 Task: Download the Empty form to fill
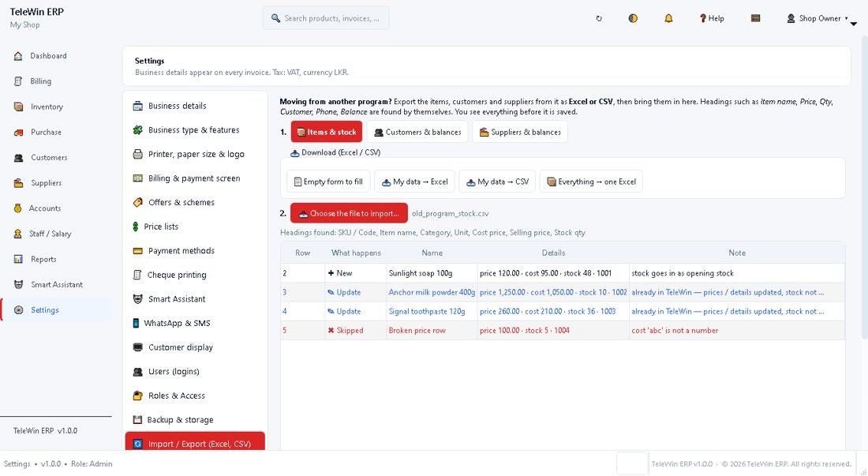pos(328,182)
